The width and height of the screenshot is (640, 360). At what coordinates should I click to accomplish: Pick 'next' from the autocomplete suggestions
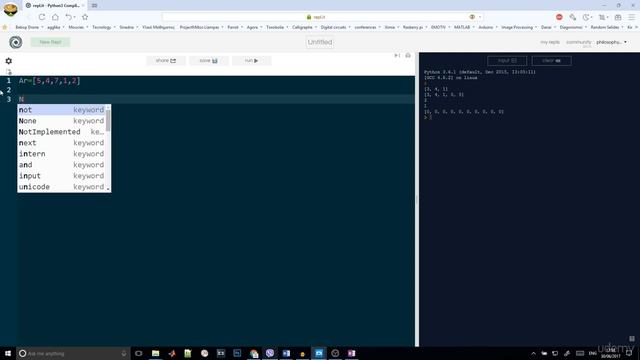point(62,143)
